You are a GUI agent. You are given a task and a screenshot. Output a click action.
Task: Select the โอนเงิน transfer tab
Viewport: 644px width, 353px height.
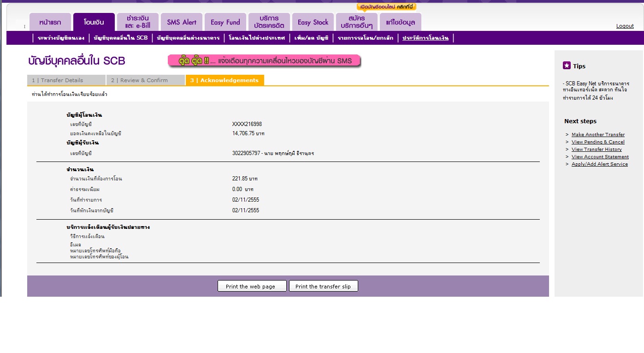click(x=94, y=22)
